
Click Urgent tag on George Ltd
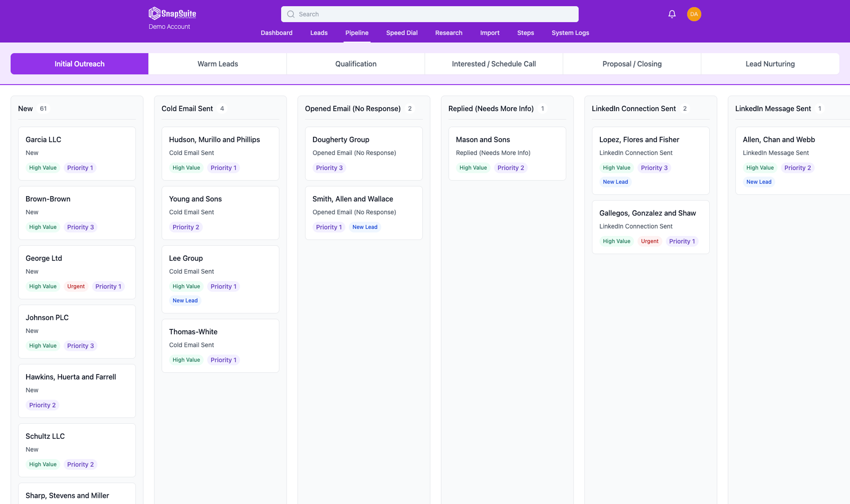[75, 286]
